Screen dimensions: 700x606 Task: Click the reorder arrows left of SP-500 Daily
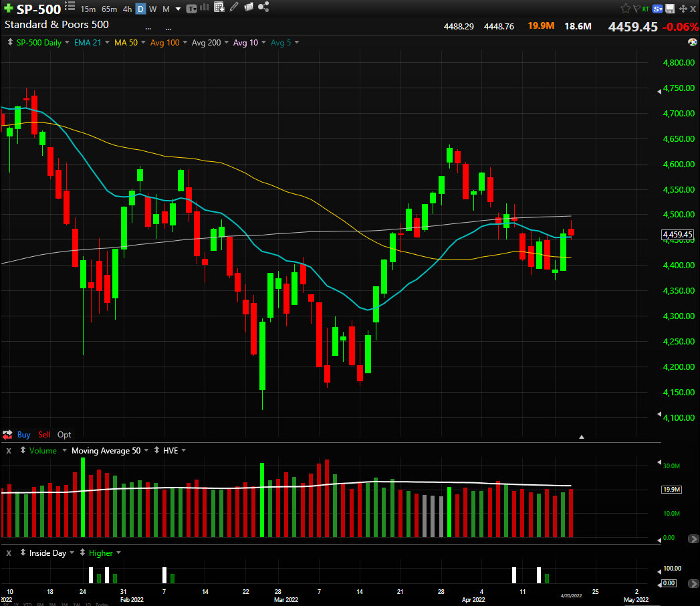(x=10, y=42)
